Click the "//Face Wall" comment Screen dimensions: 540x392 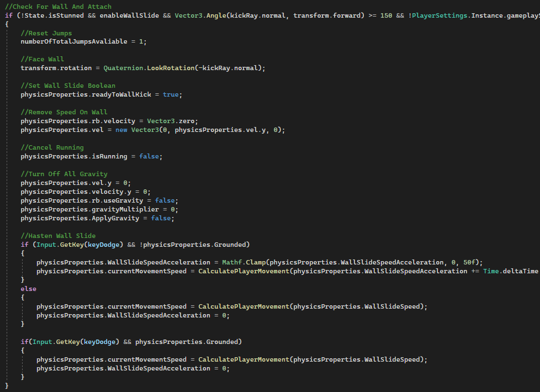43,59
